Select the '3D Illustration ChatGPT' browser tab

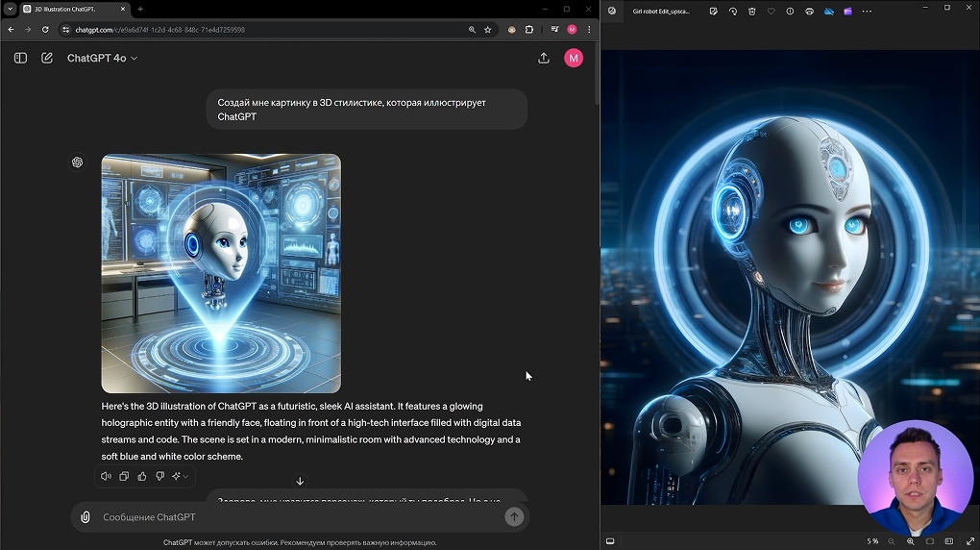coord(75,10)
